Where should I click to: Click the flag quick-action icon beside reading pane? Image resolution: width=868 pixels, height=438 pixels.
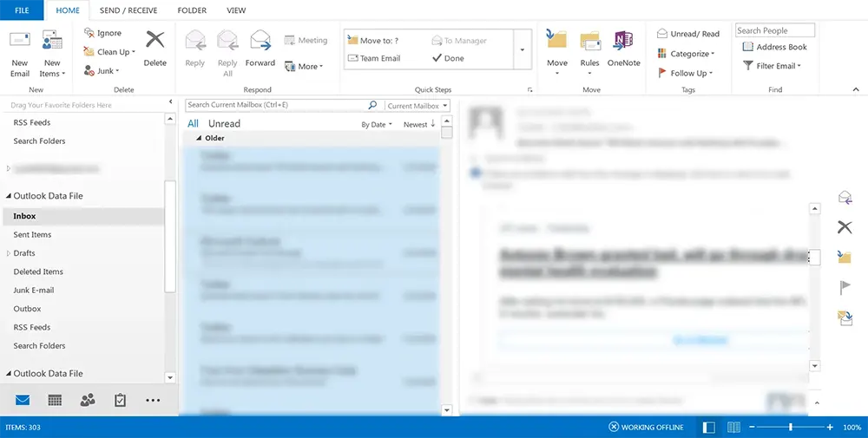[x=845, y=288]
